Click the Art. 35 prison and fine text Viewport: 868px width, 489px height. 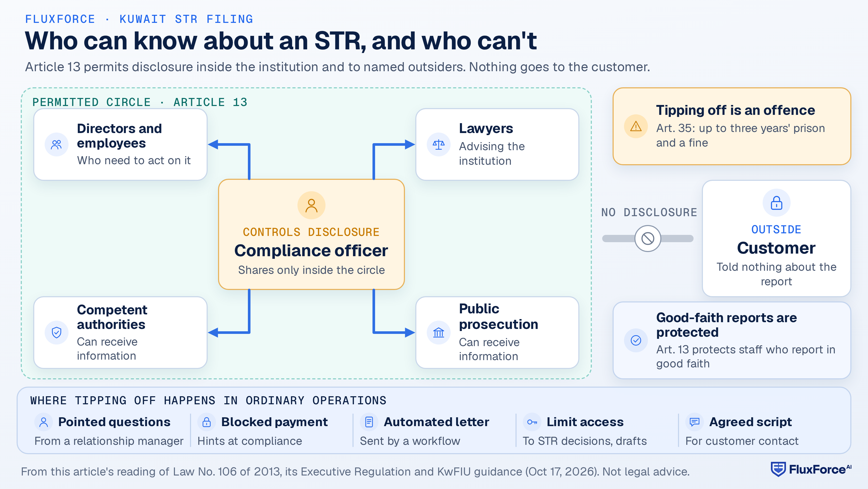click(740, 135)
